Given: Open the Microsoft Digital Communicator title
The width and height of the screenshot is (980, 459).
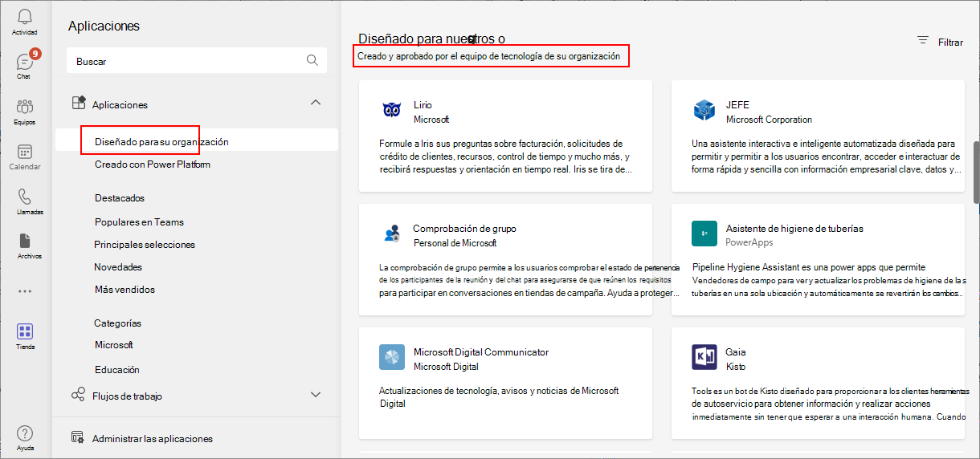Looking at the screenshot, I should click(481, 352).
